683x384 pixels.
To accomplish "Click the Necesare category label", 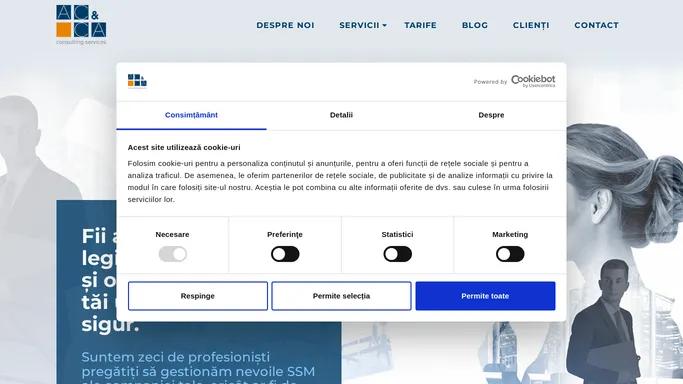I will click(172, 234).
